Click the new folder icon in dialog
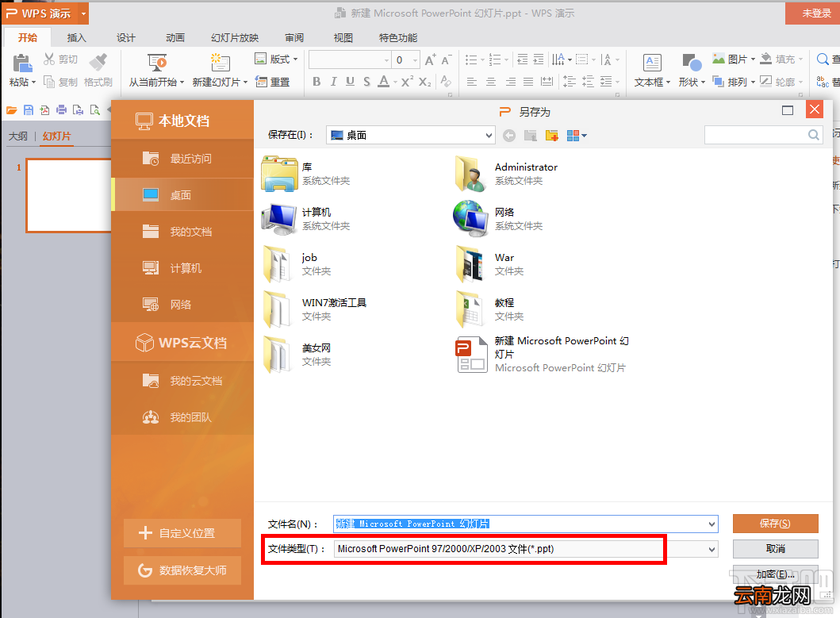The image size is (840, 618). pos(552,136)
